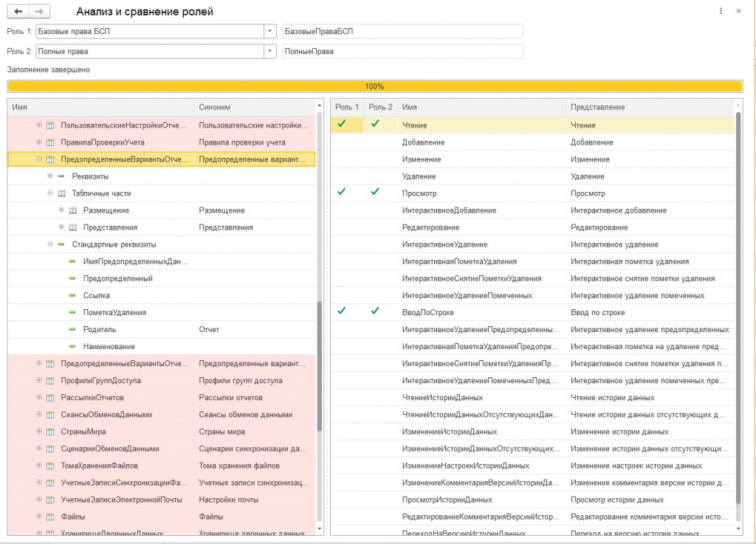Viewport: 756px width, 544px height.
Task: Click the Роль 2 field Полные права
Action: point(150,51)
